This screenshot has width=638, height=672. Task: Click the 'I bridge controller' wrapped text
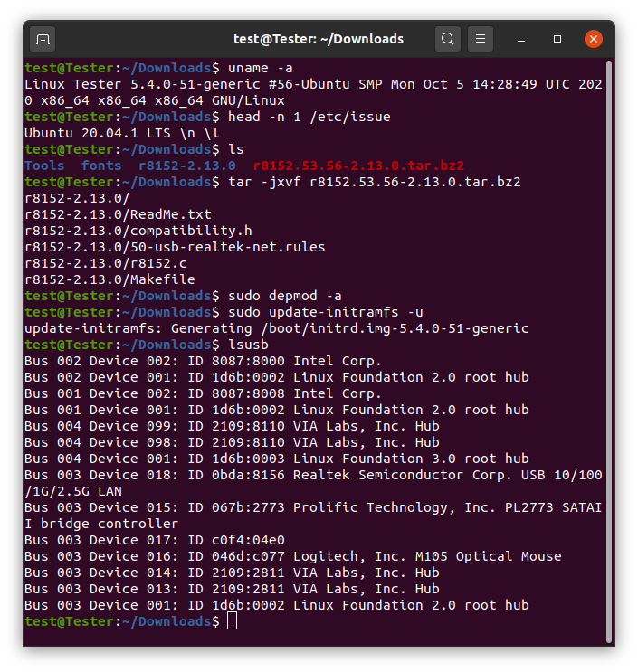101,524
